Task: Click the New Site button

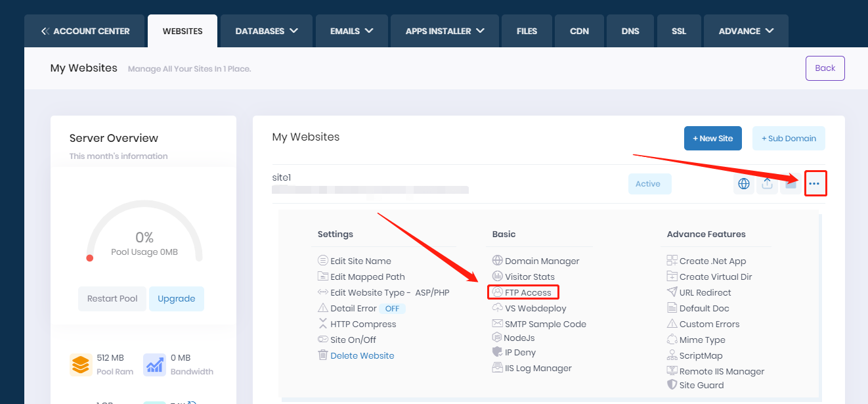Action: tap(712, 139)
